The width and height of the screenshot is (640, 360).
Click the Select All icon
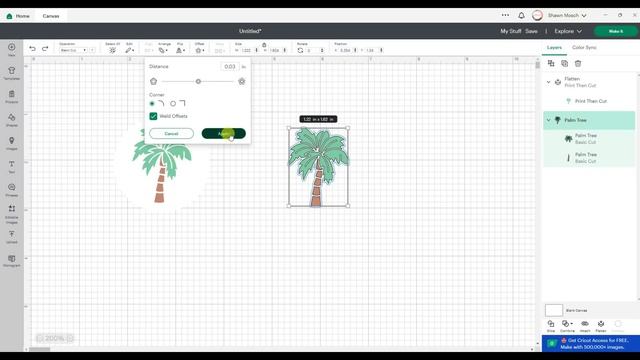[112, 50]
